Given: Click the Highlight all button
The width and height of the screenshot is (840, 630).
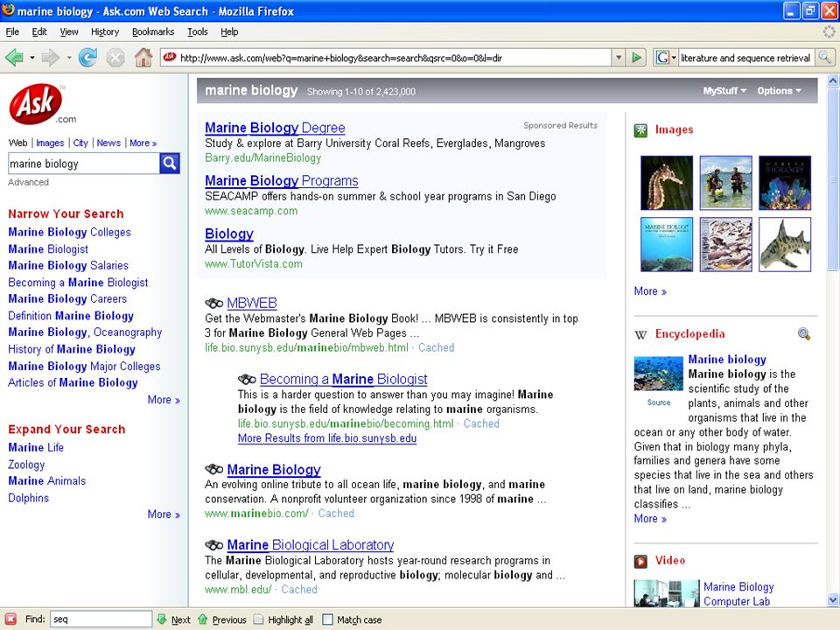Looking at the screenshot, I should tap(283, 619).
